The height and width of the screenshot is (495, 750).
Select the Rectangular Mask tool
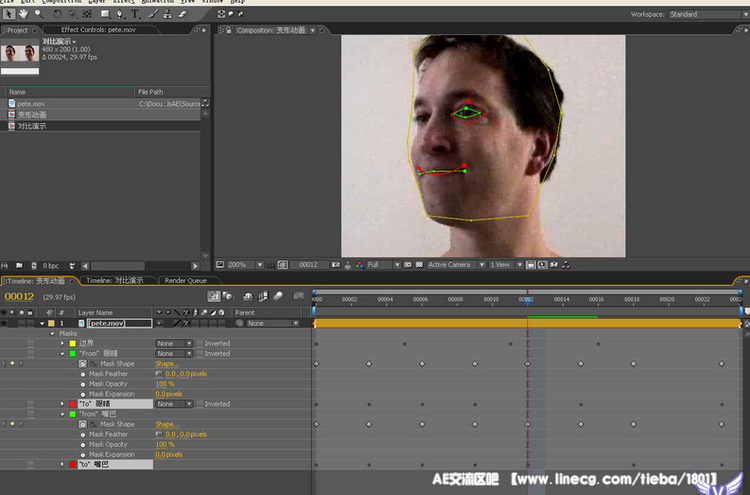(105, 14)
